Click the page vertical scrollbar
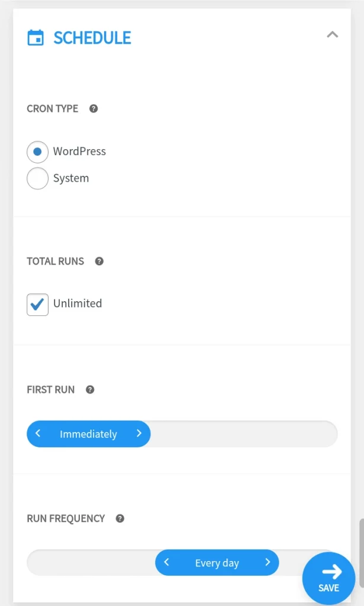 point(362,553)
